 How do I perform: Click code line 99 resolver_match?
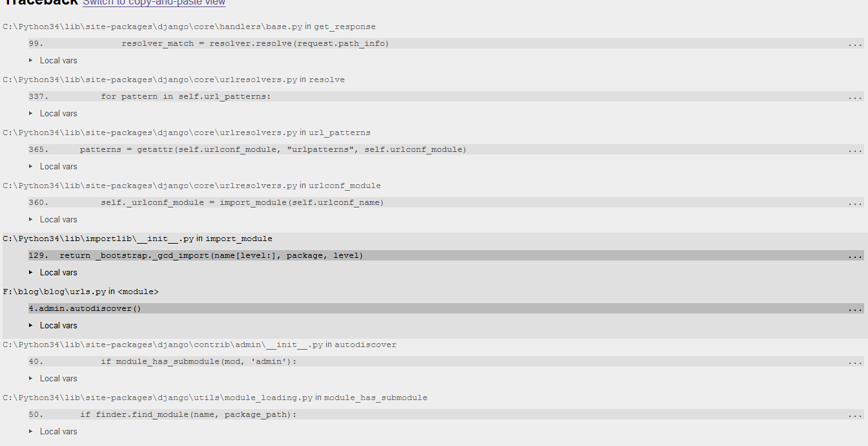coord(255,43)
